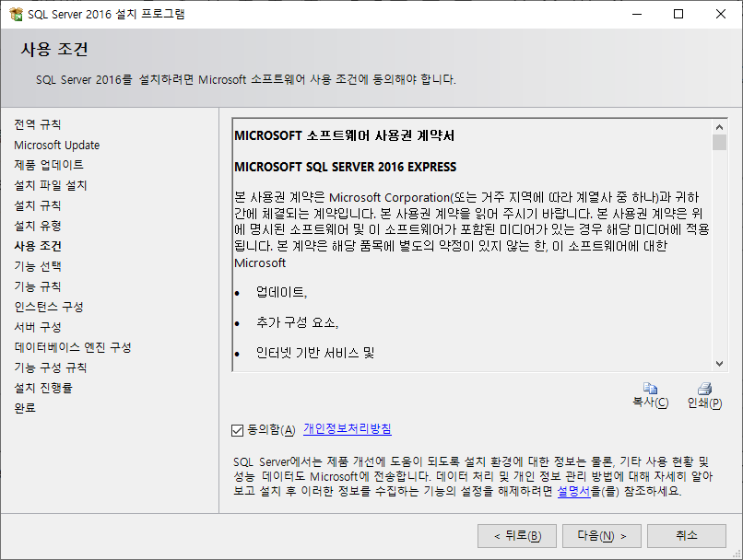Select the 전역 규칙 step
The width and height of the screenshot is (743, 560).
[38, 124]
